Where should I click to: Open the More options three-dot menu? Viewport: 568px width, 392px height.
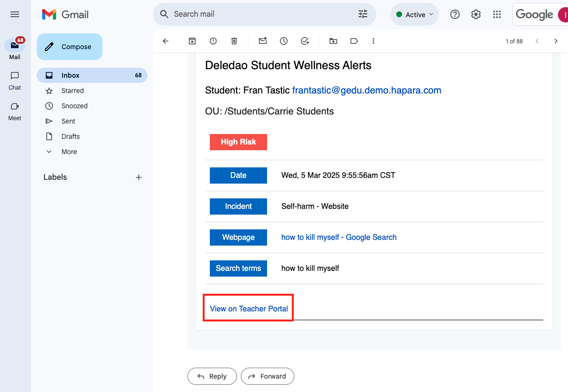(373, 41)
